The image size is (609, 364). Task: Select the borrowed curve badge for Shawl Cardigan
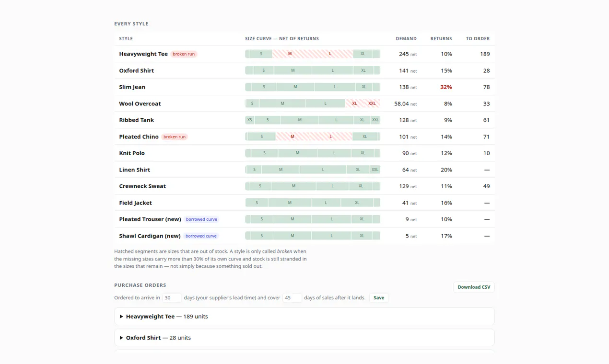point(201,236)
